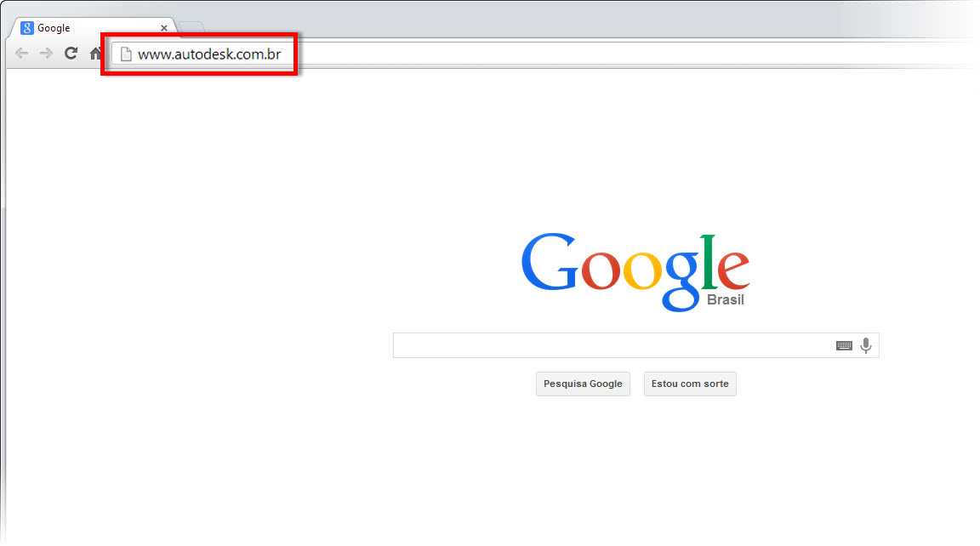Open the browser home page
Screen dimensions: 980x546
[x=95, y=54]
